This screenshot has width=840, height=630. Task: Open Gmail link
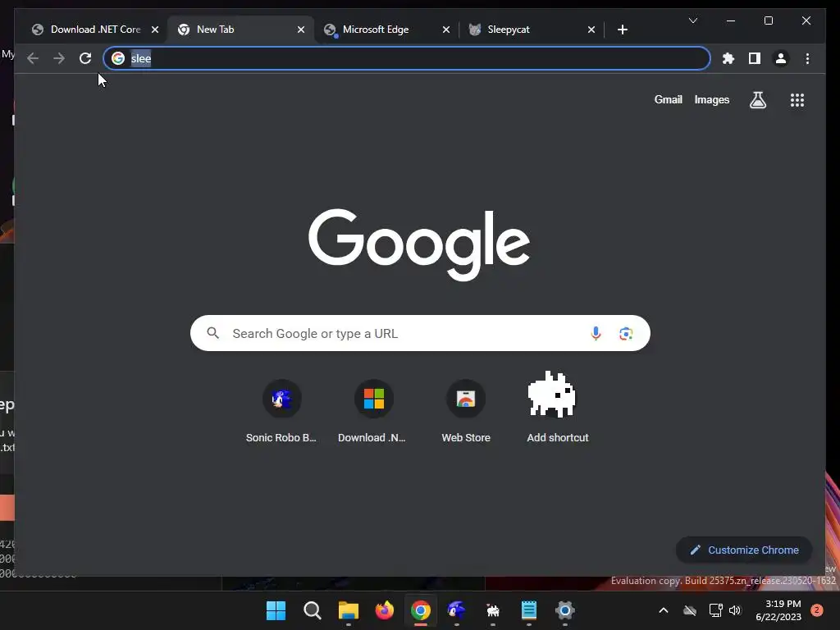point(668,99)
